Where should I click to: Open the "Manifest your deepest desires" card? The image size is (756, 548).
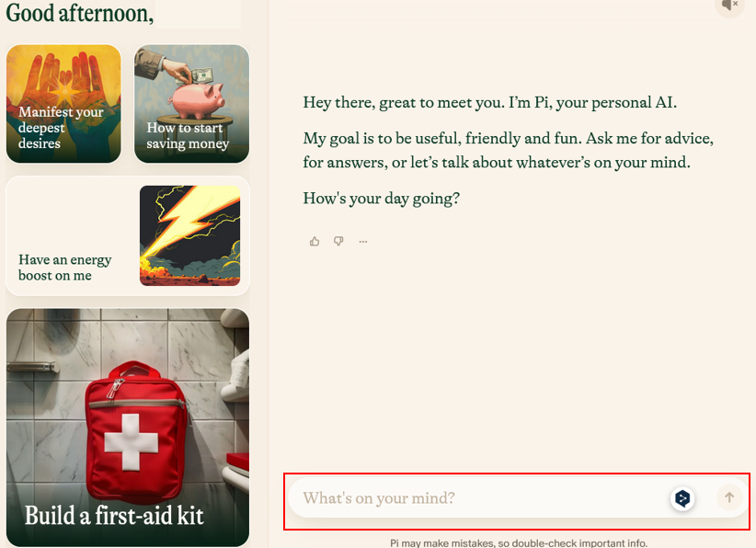tap(63, 104)
